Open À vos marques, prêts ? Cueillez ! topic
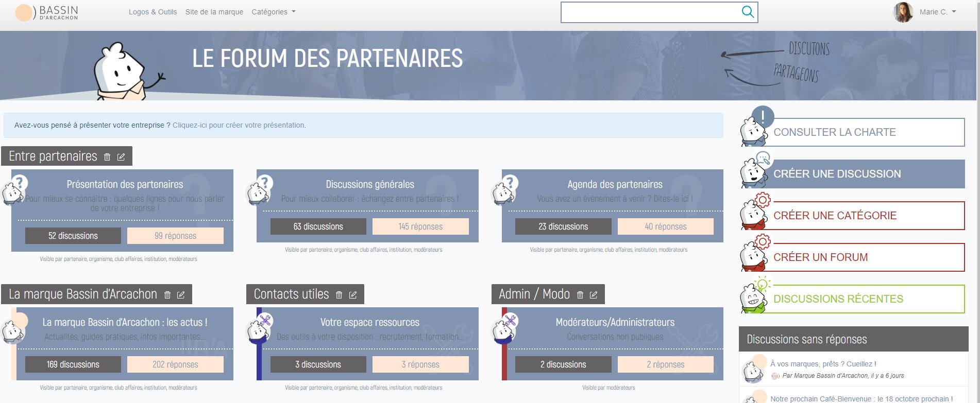 click(823, 364)
